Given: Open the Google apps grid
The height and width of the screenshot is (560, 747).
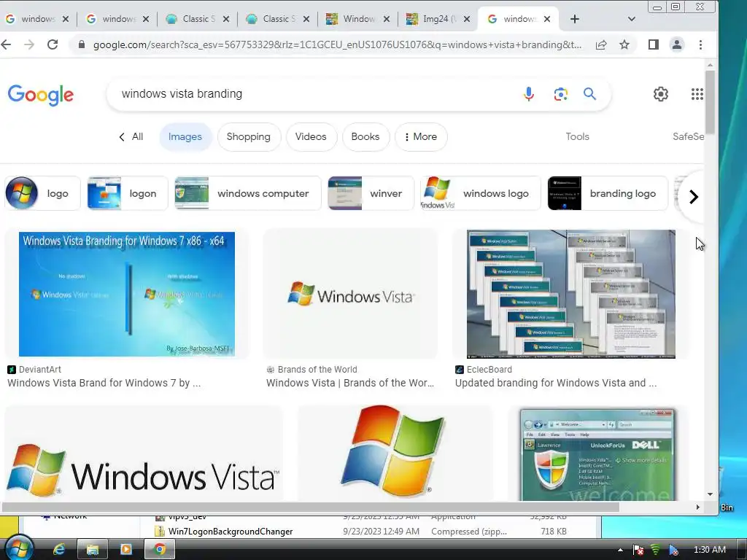Looking at the screenshot, I should click(x=697, y=94).
